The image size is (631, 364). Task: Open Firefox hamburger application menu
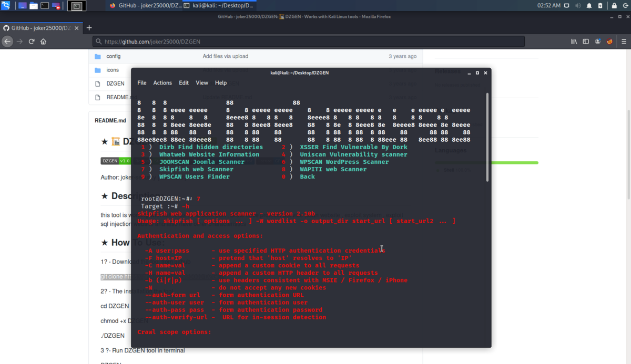[x=623, y=41]
